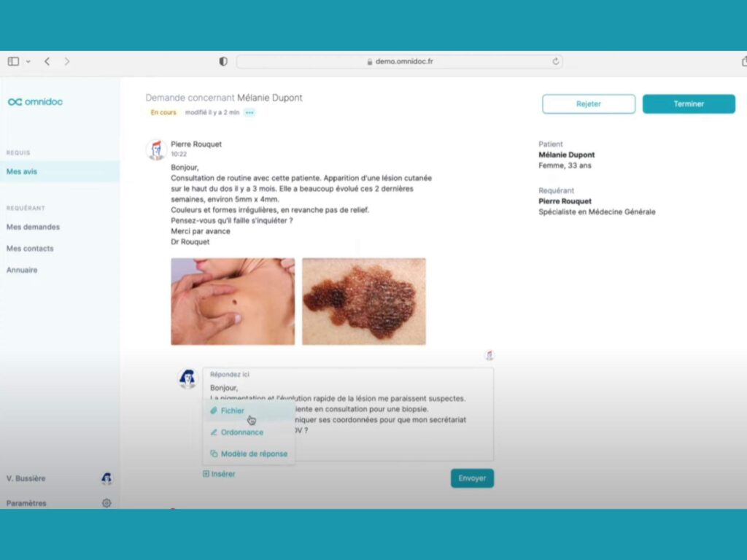Finish the request with Terminer

(689, 104)
